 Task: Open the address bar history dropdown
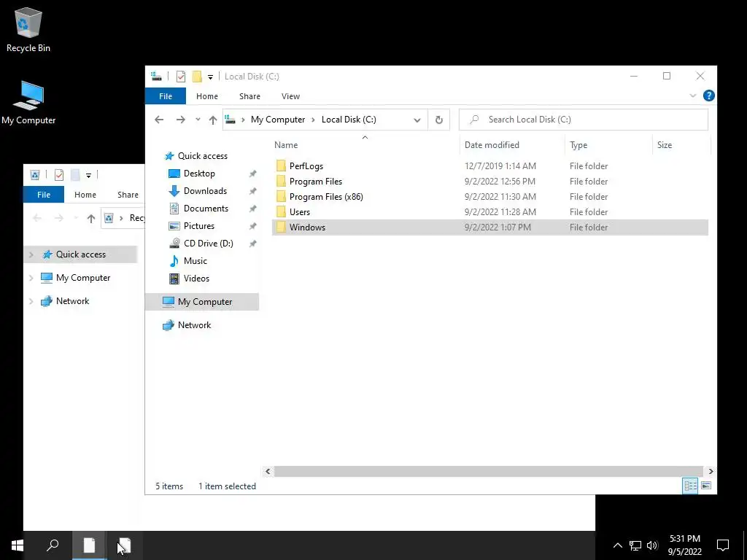tap(417, 120)
